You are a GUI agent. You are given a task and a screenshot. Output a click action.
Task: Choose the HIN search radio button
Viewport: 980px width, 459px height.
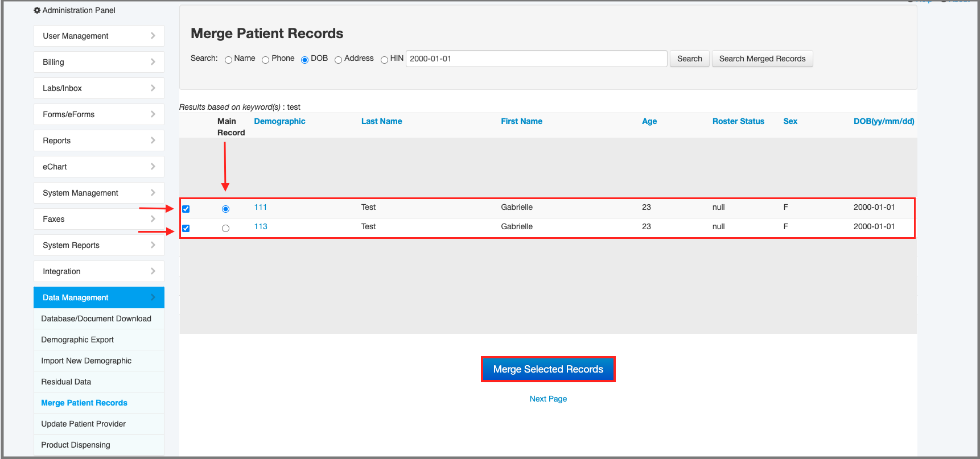point(384,60)
